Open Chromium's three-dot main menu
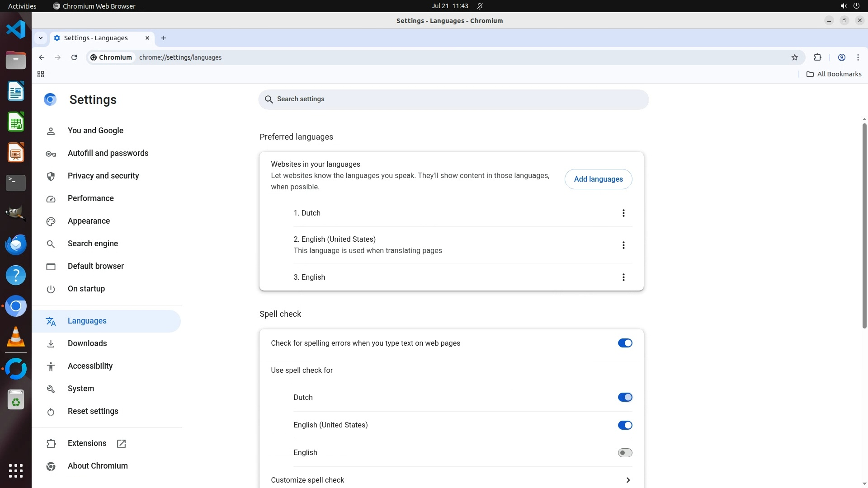 (858, 57)
